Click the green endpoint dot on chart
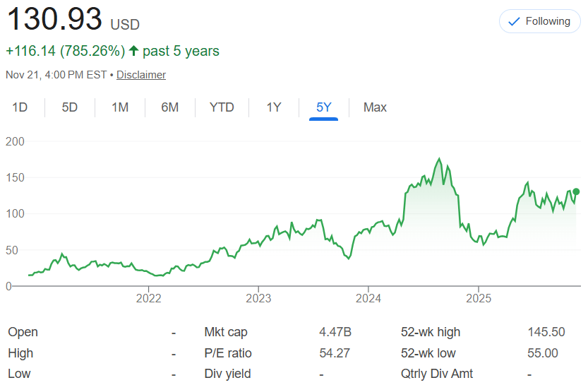This screenshot has width=588, height=385. [x=576, y=191]
